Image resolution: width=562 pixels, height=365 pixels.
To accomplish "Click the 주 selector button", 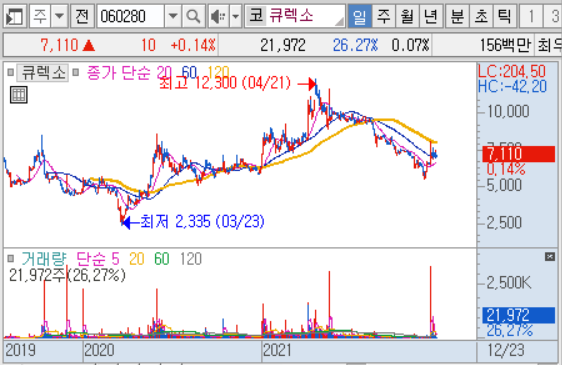I will pos(40,16).
